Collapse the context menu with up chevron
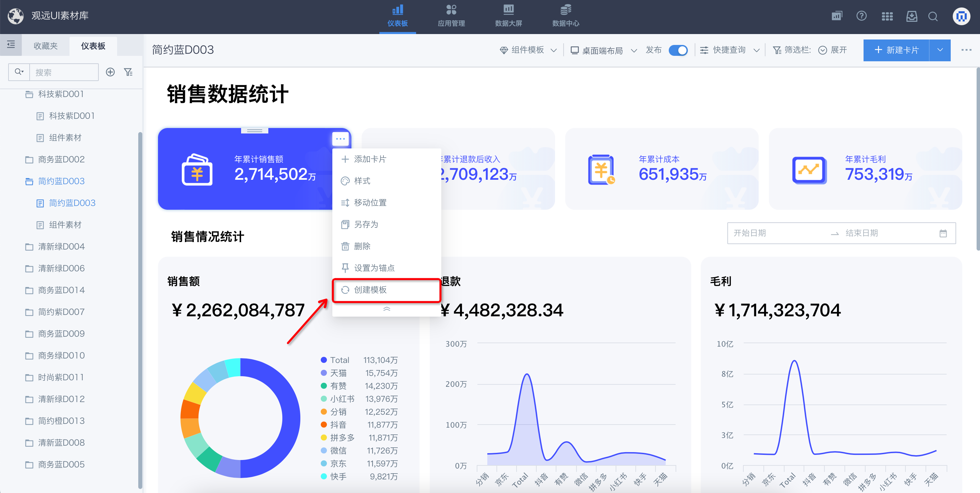 click(x=386, y=309)
